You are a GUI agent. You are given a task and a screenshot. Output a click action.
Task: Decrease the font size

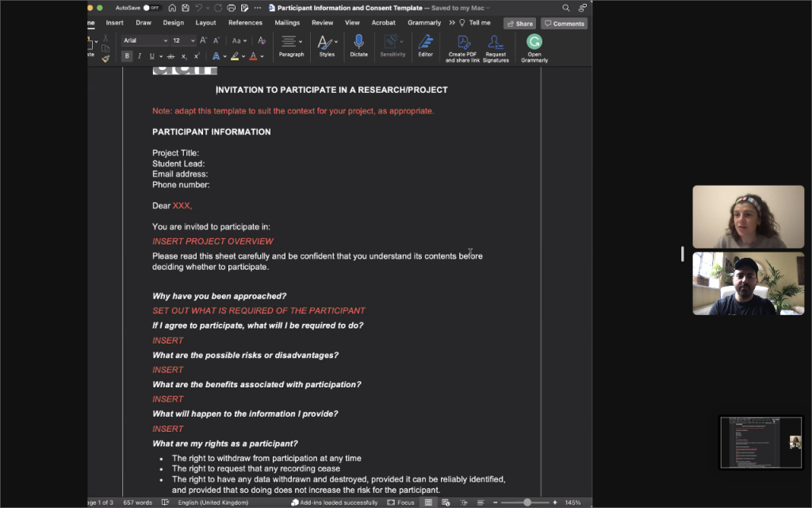[x=216, y=40]
